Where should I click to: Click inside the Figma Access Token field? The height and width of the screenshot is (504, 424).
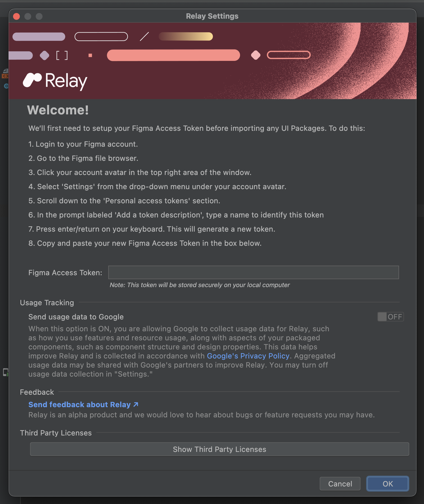pos(253,272)
